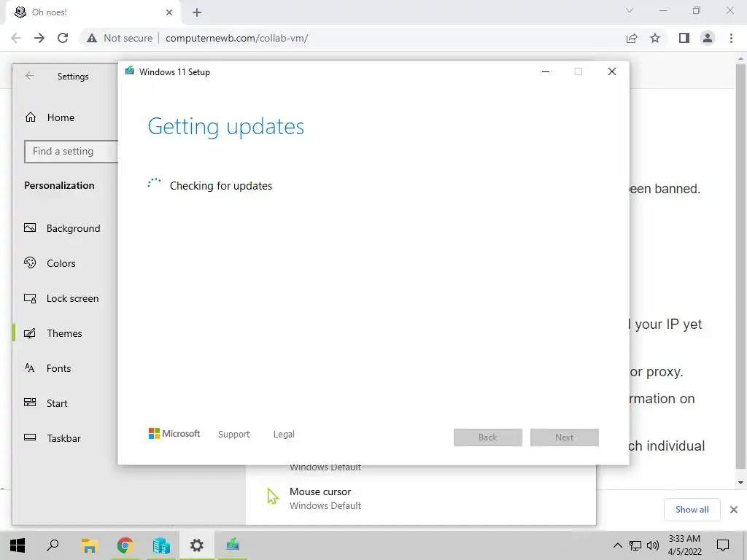Screen dimensions: 747x560
Task: Show hidden tray icons chevron
Action: (x=617, y=545)
